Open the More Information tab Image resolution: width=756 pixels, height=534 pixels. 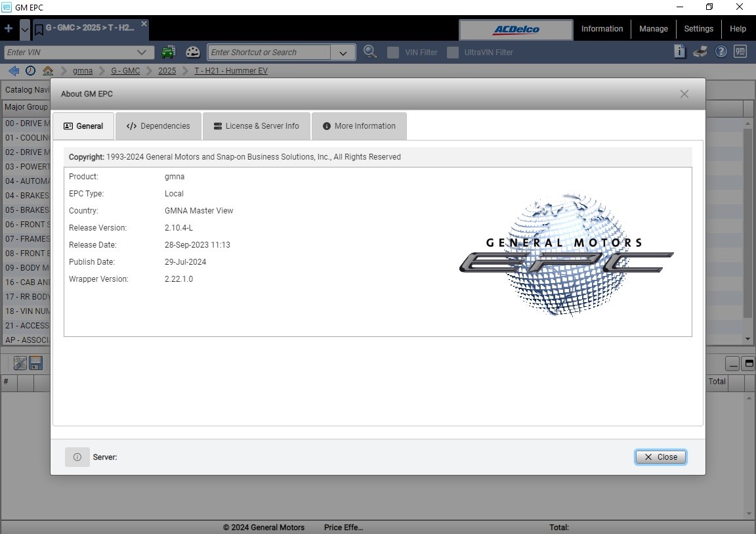pyautogui.click(x=359, y=126)
